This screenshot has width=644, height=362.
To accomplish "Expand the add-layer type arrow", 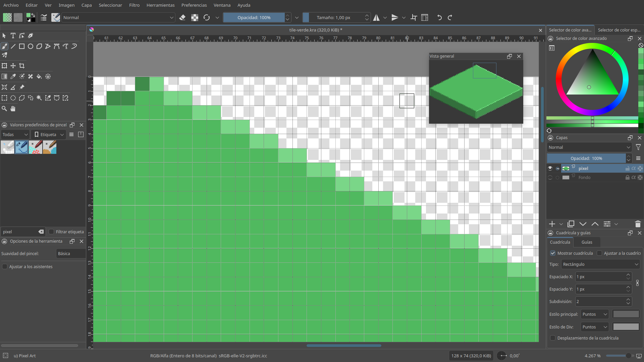I will click(561, 224).
